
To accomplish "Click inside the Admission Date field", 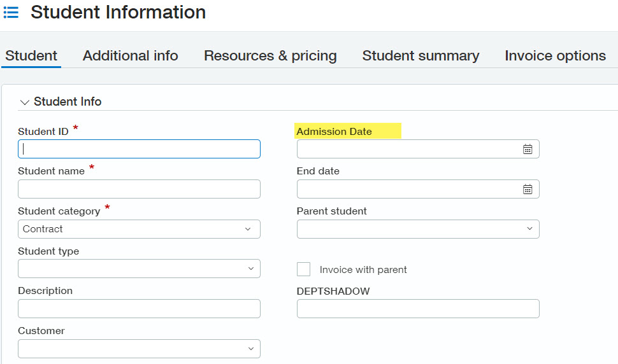I will click(x=408, y=149).
